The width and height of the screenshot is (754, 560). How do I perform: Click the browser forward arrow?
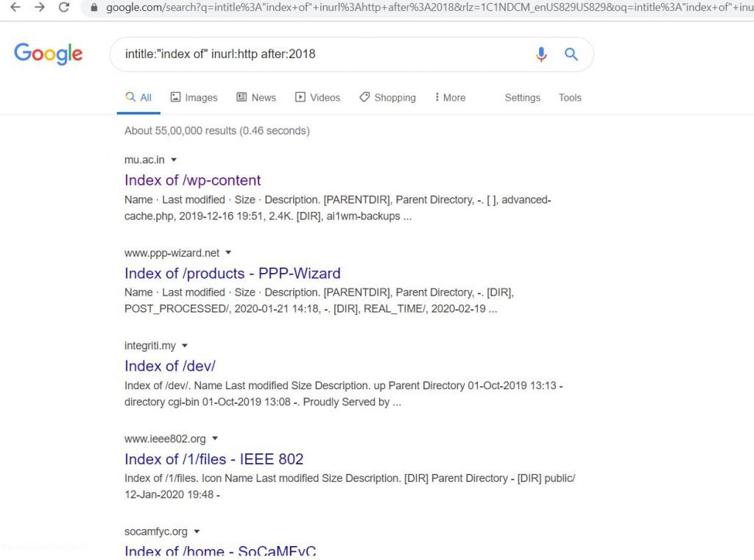[x=40, y=7]
